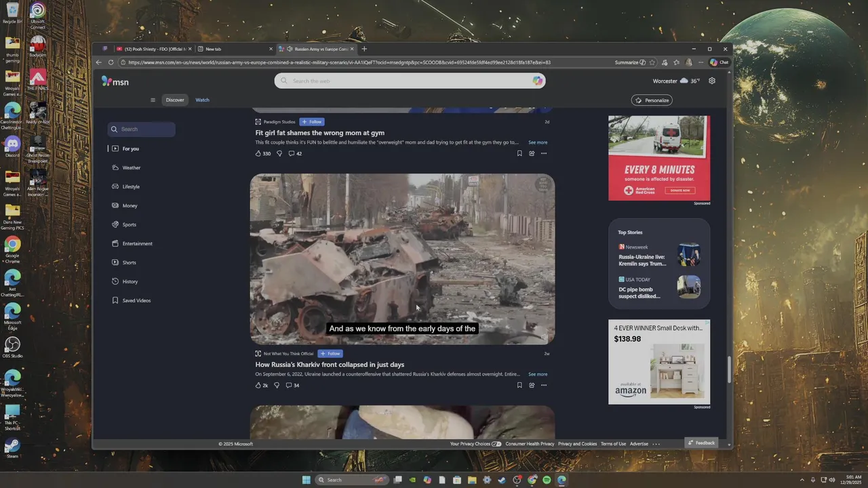
Task: Follow Paradigm Studios channel
Action: pyautogui.click(x=312, y=122)
